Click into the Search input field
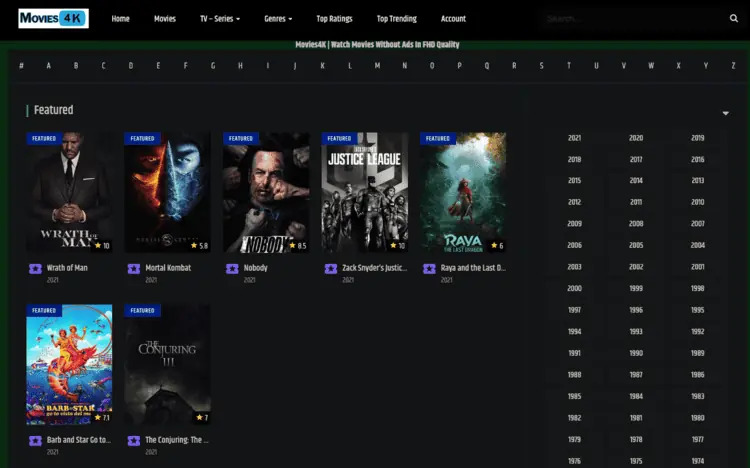750x468 pixels. pos(634,19)
